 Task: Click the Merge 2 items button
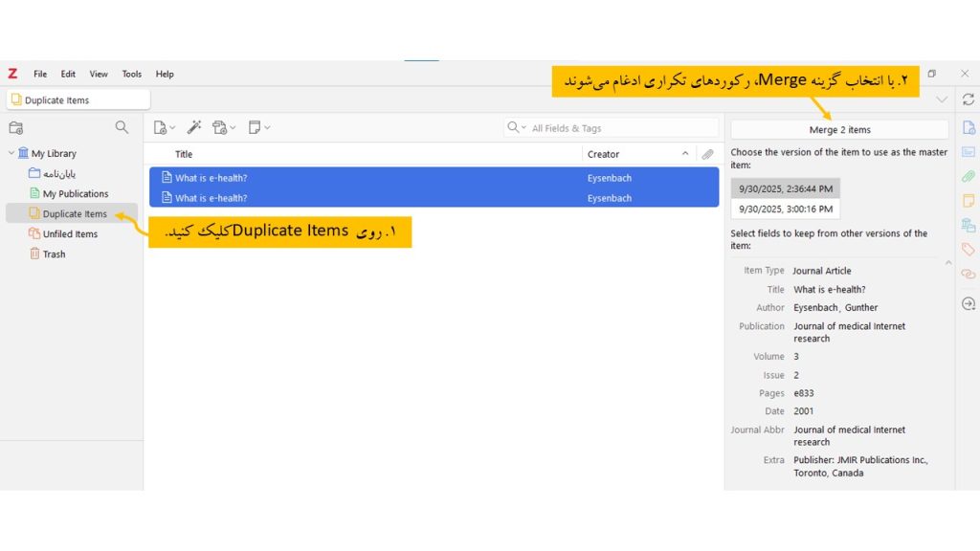click(x=838, y=129)
